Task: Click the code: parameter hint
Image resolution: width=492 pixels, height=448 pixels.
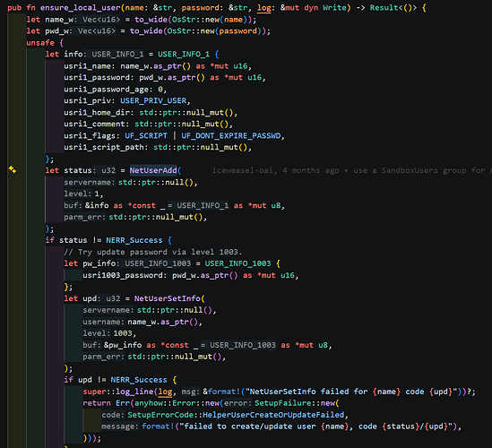Action: pos(113,415)
